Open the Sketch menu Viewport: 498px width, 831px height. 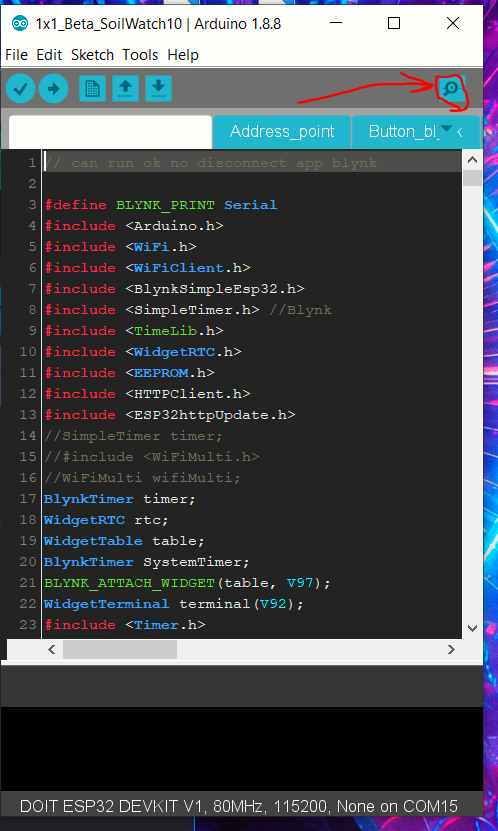[92, 55]
